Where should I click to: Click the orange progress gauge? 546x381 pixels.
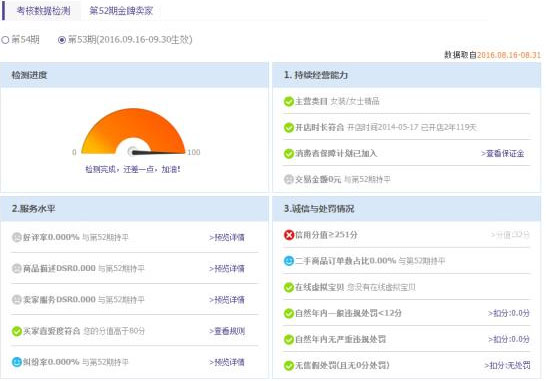coord(133,131)
